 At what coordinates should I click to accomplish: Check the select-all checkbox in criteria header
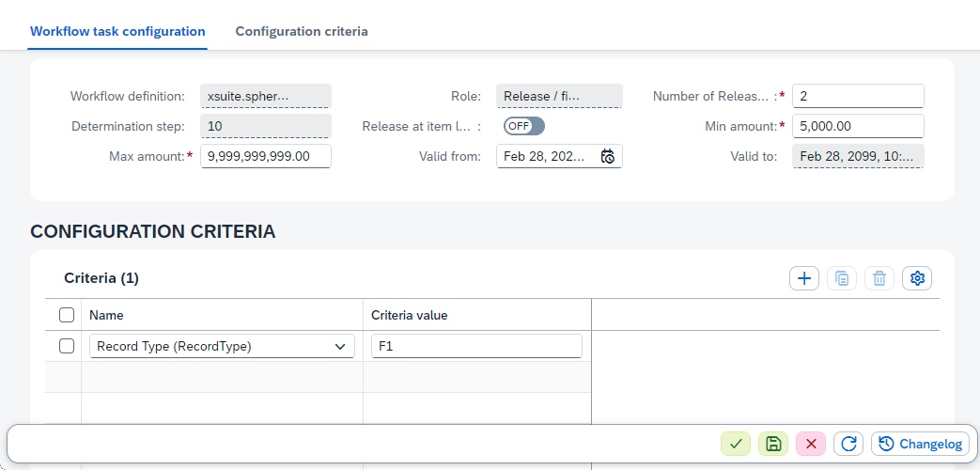pos(67,315)
